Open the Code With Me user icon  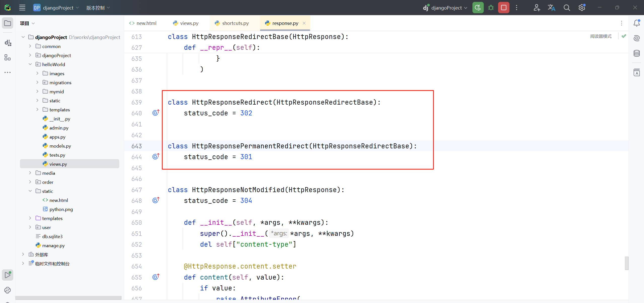(x=537, y=8)
